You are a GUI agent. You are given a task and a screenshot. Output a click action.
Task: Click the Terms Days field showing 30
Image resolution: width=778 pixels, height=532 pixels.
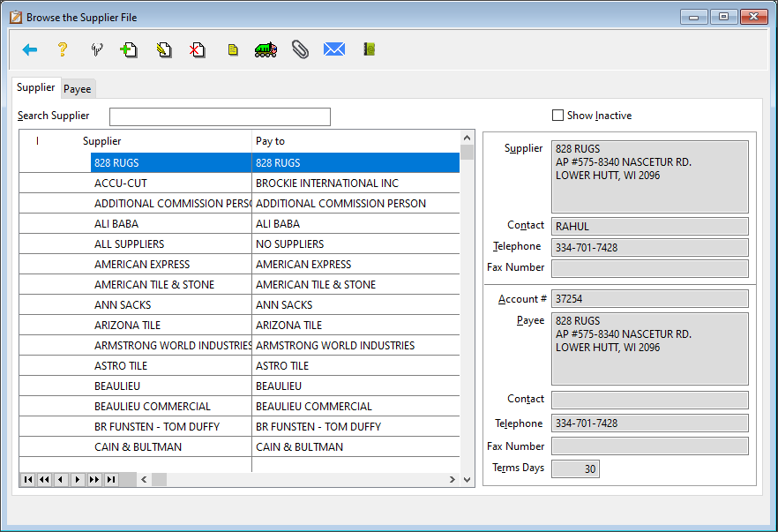click(x=575, y=469)
